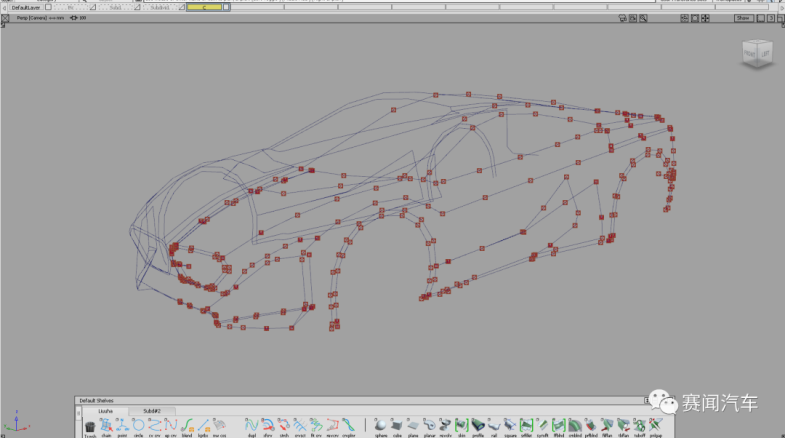785x438 pixels.
Task: Select the circle curve tool
Action: pos(138,426)
